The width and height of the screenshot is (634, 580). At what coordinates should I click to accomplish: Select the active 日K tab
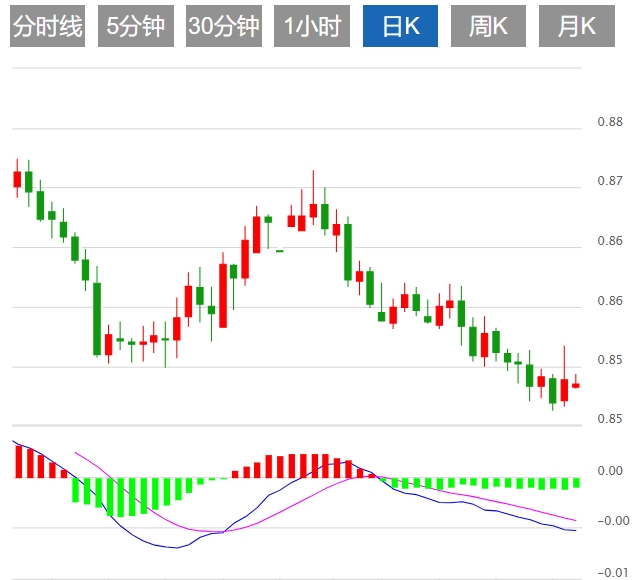400,26
